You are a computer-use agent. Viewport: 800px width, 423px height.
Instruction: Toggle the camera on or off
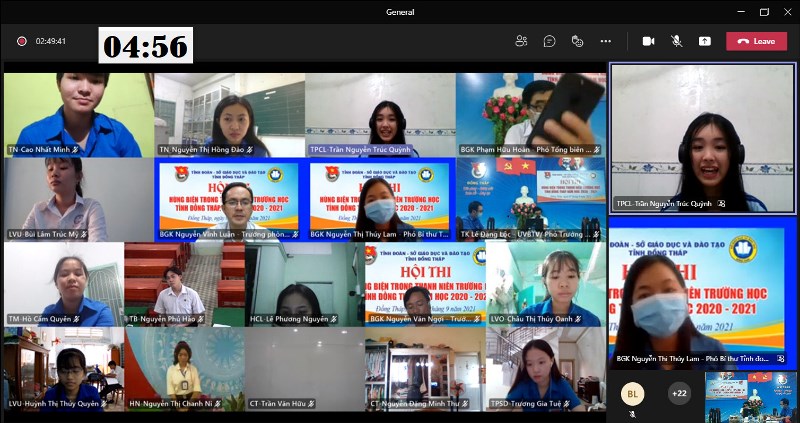[648, 41]
